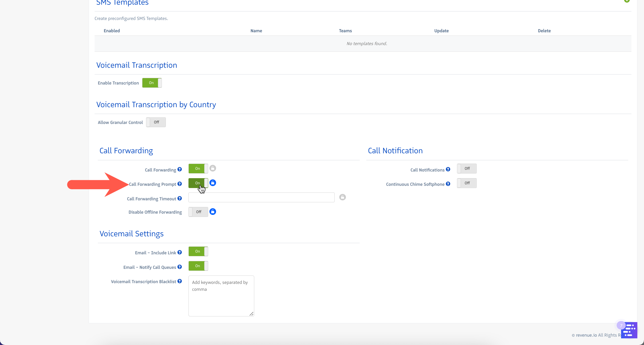
Task: Click help icon beside Continuous Chime Softphone
Action: (448, 184)
